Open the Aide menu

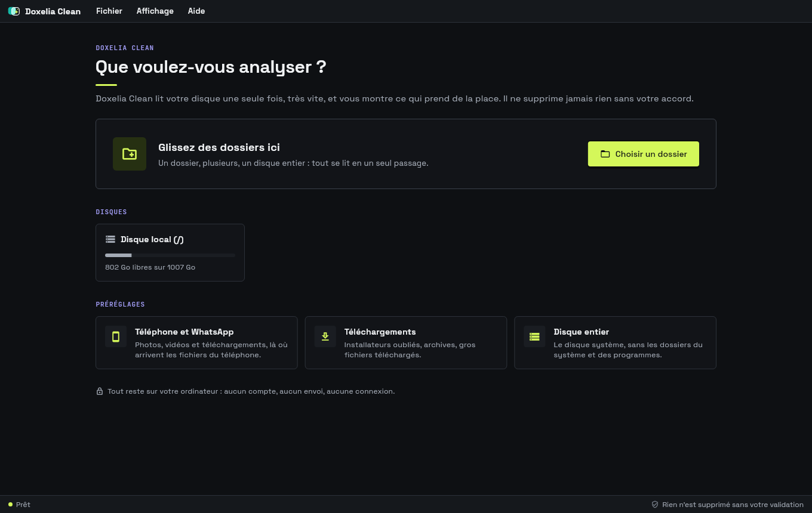point(196,11)
